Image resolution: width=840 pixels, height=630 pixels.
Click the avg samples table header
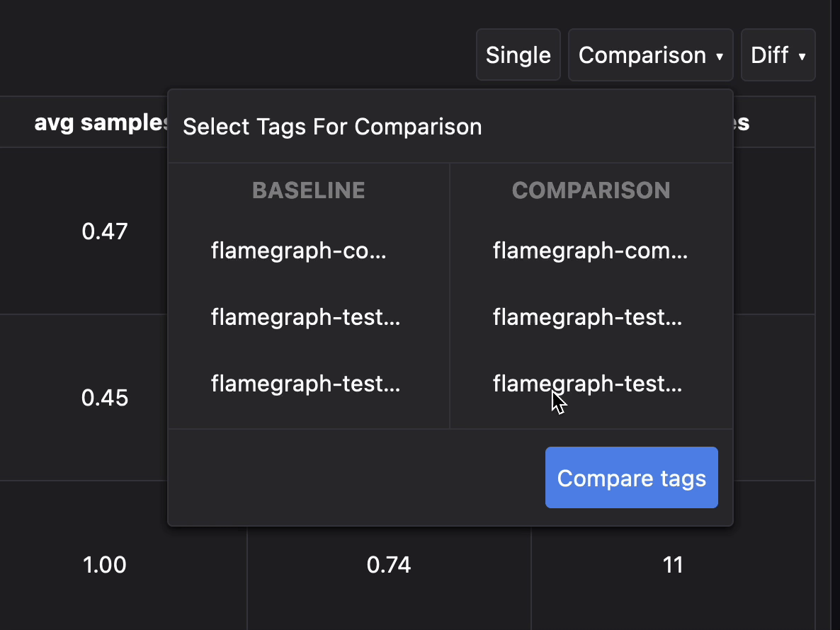tap(99, 122)
